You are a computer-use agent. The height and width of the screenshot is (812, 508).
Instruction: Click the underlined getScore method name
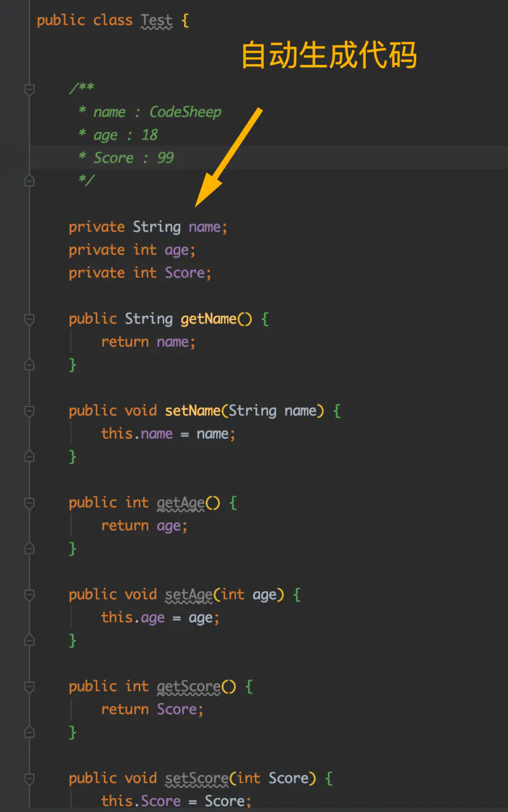(x=188, y=687)
